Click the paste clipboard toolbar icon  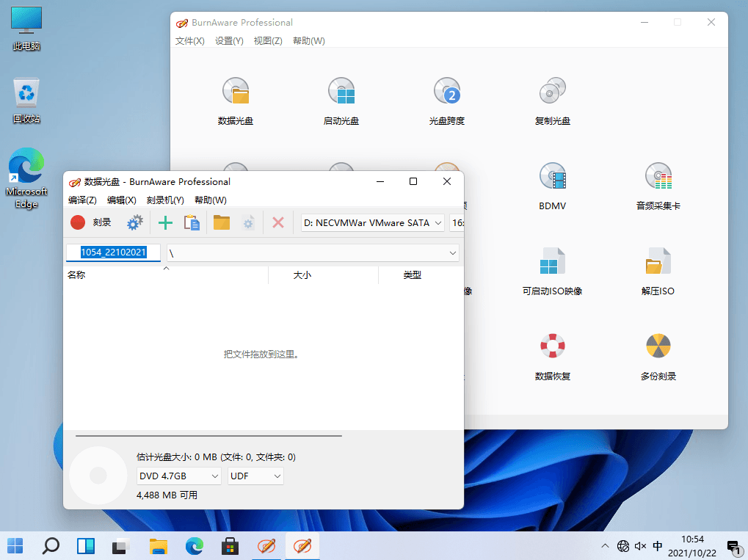tap(192, 222)
